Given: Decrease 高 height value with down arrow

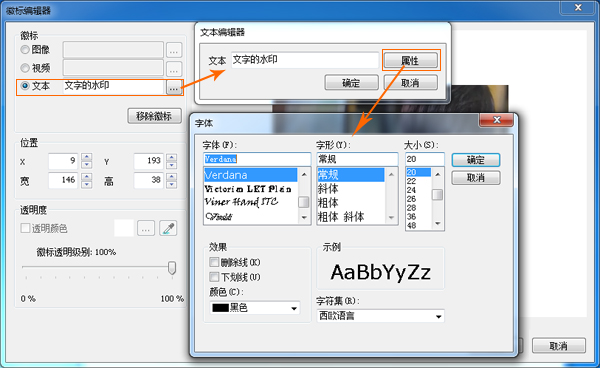Looking at the screenshot, I should coord(172,184).
